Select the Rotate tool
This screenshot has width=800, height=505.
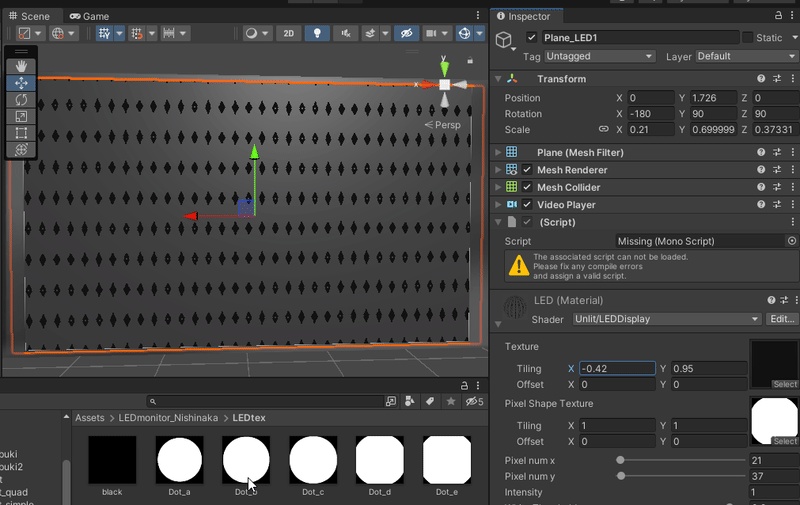22,100
